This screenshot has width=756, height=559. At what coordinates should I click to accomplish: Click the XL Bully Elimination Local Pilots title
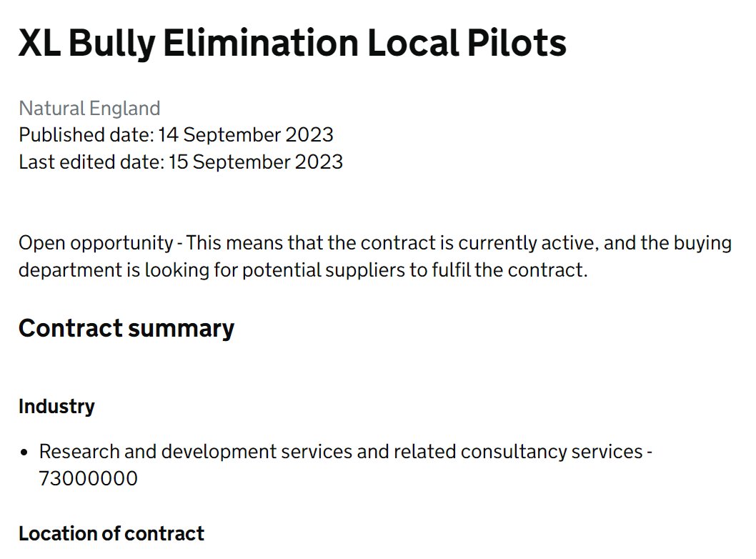(x=292, y=44)
